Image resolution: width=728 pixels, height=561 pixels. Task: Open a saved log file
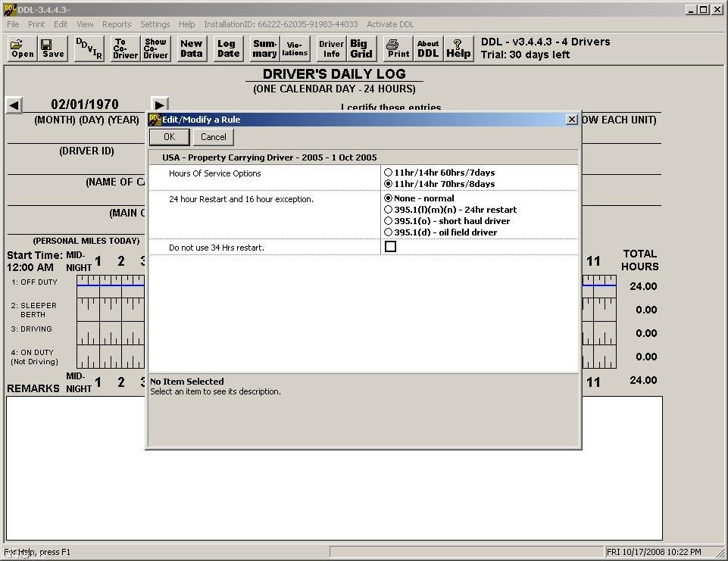[21, 48]
